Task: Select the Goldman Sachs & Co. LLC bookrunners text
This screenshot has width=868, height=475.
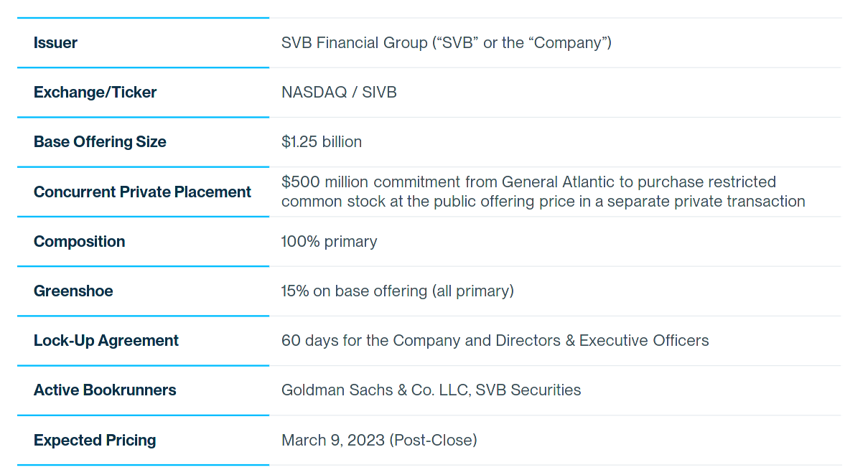Action: click(x=431, y=390)
